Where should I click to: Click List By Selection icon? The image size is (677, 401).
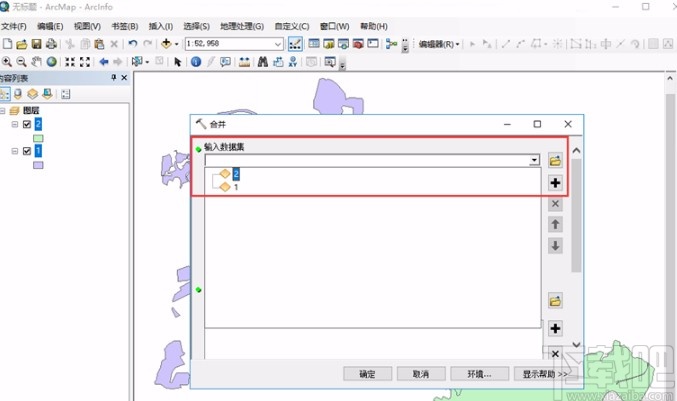(x=47, y=94)
